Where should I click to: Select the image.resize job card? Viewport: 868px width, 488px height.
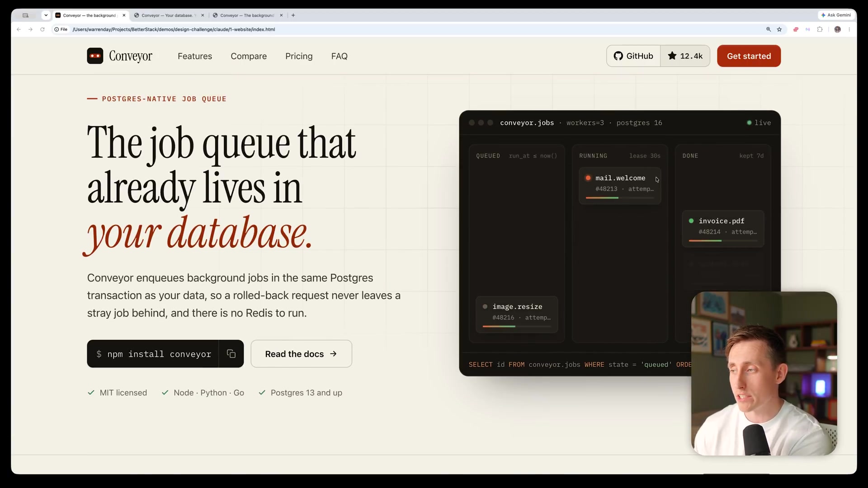[x=517, y=314]
